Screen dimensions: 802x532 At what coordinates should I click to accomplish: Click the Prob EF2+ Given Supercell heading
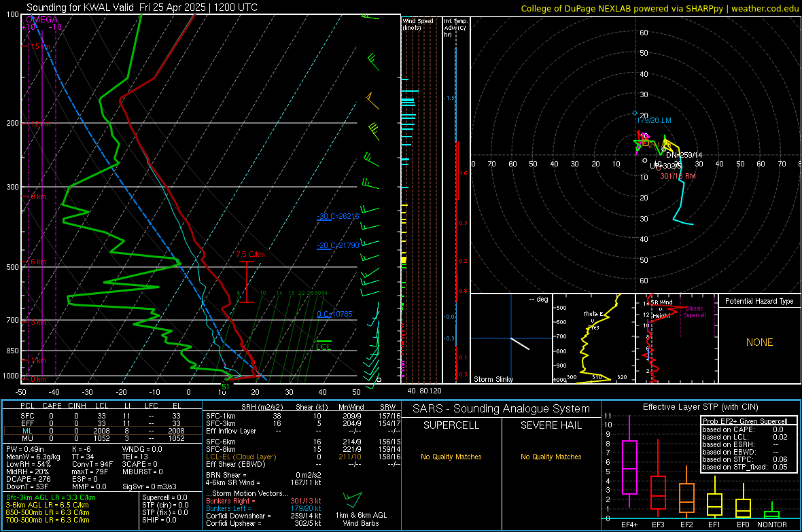pos(745,421)
